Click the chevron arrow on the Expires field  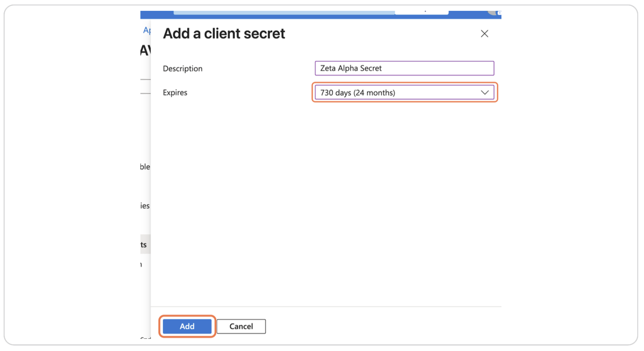tap(485, 92)
